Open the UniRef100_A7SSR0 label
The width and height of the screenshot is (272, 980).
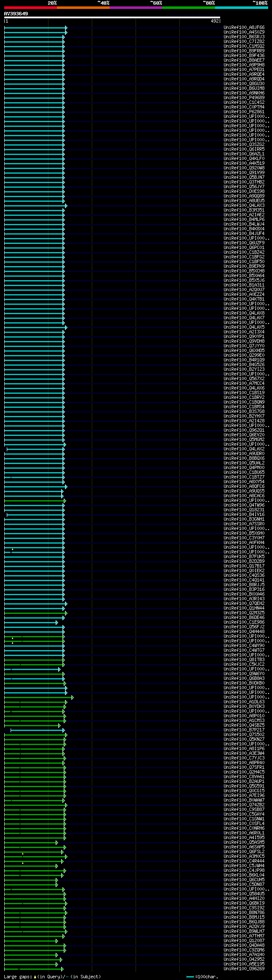pyautogui.click(x=244, y=524)
